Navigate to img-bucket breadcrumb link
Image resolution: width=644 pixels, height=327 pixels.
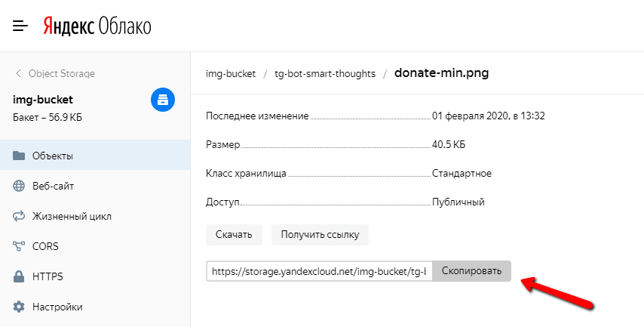click(228, 74)
